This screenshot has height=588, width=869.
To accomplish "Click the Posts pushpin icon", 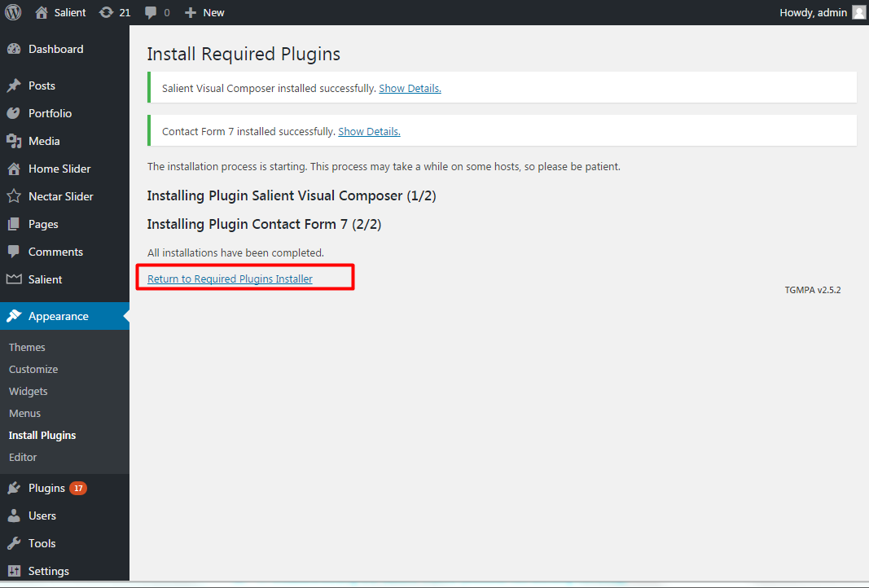I will pos(14,86).
